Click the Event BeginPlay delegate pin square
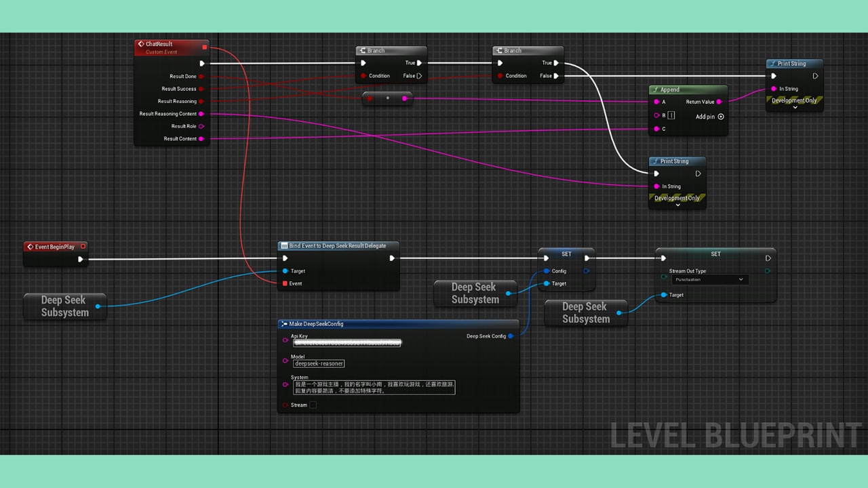The width and height of the screenshot is (868, 488). [x=83, y=247]
